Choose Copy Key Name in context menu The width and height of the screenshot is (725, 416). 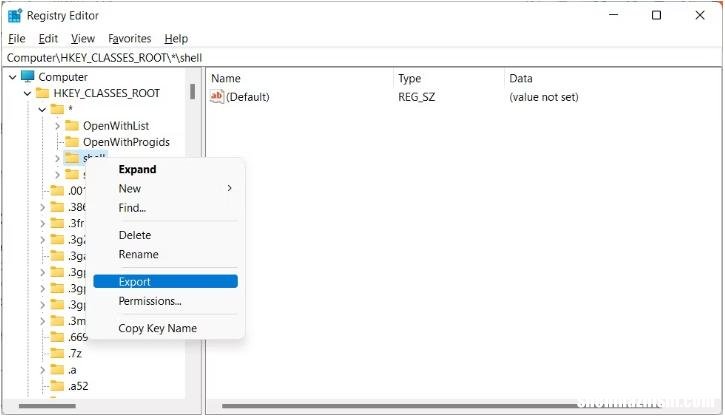click(x=166, y=328)
